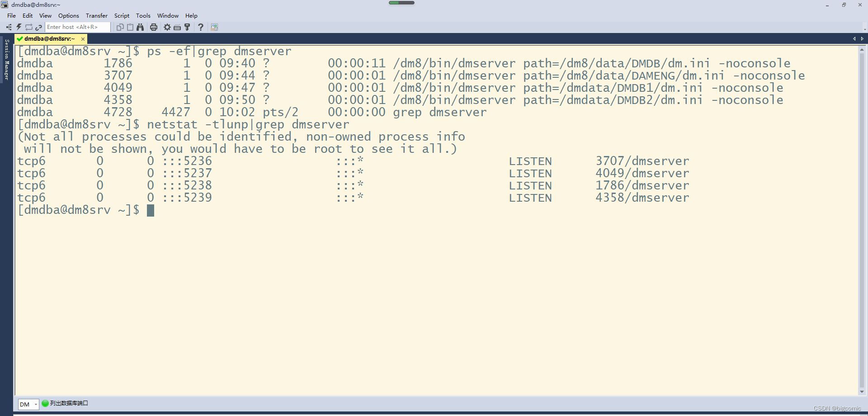Click the path=/dm8/data/DMDB/dm.ini text
The image size is (868, 416).
coord(617,63)
